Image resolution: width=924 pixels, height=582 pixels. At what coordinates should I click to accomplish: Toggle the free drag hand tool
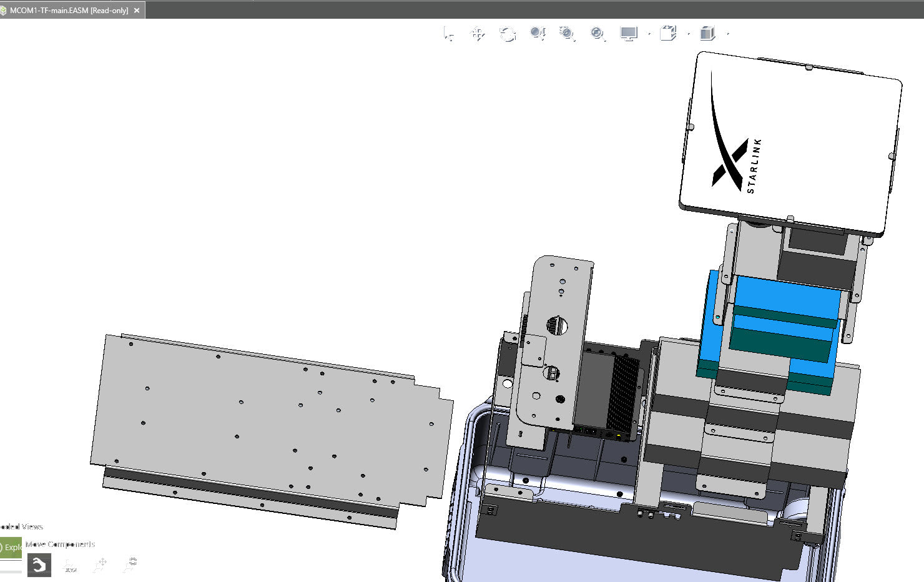pos(39,565)
